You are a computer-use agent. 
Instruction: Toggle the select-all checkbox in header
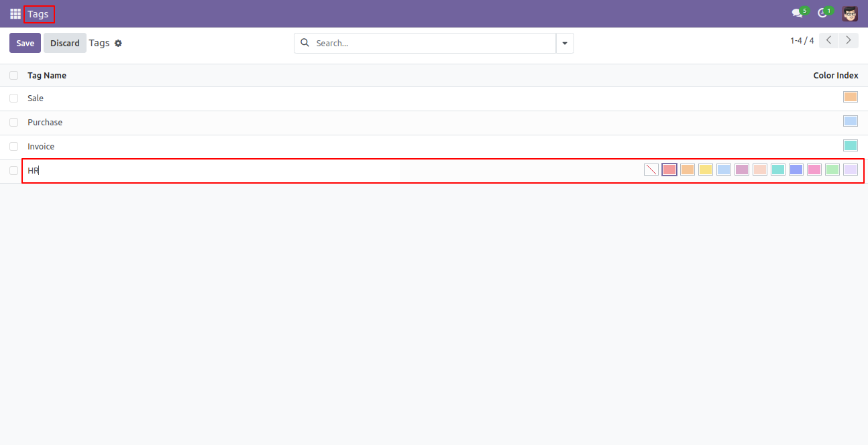point(13,75)
